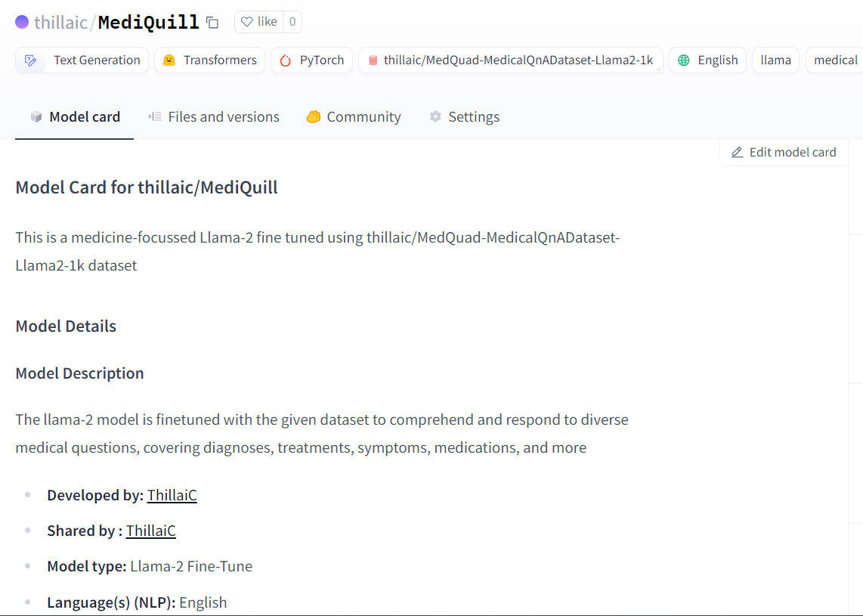Screen dimensions: 863x616
Task: Open the MedQuad-MedicalQnADataset-Llama2-1k dataset tag
Action: [511, 60]
